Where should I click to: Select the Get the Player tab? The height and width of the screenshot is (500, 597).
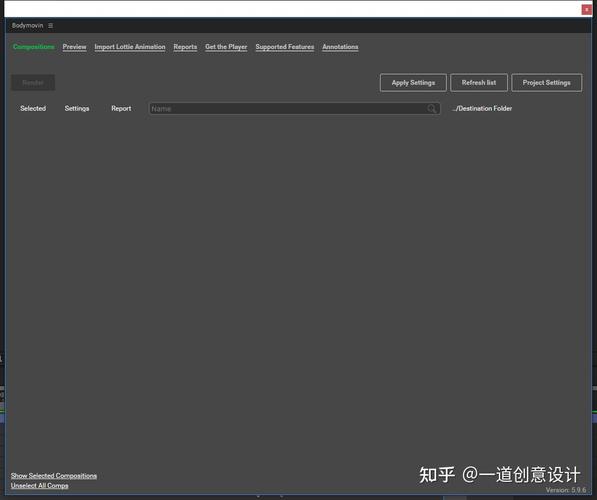tap(226, 47)
